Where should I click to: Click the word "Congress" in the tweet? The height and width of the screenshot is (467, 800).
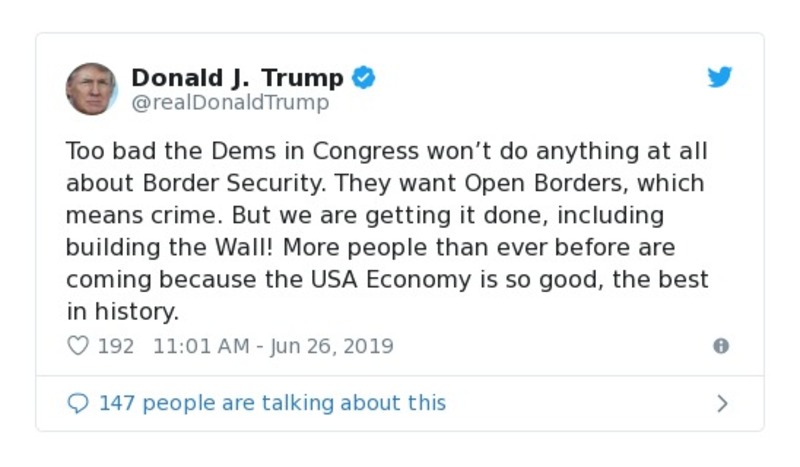click(364, 152)
